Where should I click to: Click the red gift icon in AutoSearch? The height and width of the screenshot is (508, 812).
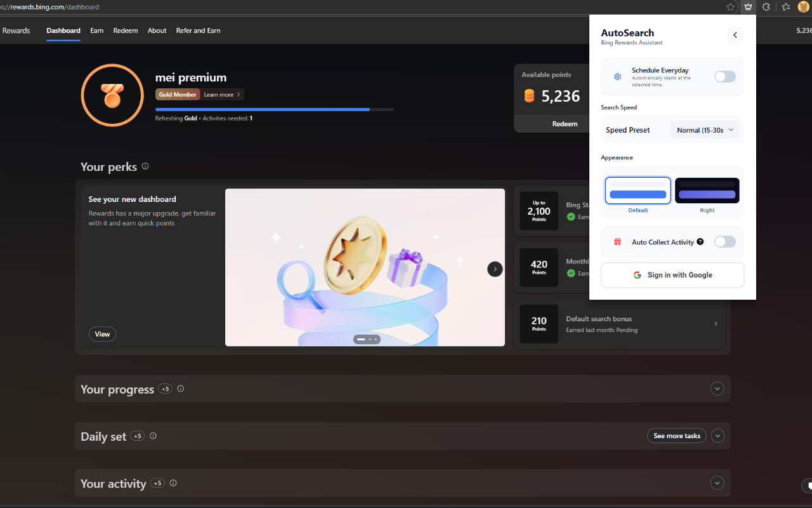[x=617, y=242]
